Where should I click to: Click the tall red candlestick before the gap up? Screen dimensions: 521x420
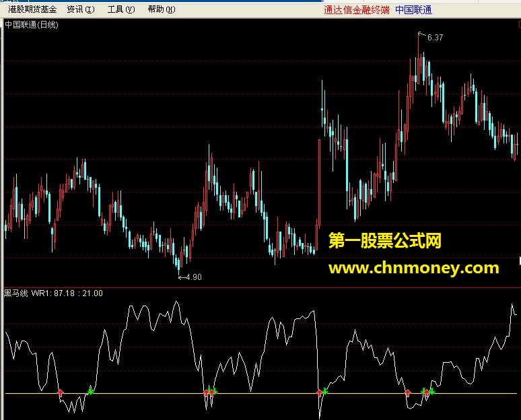(319, 183)
